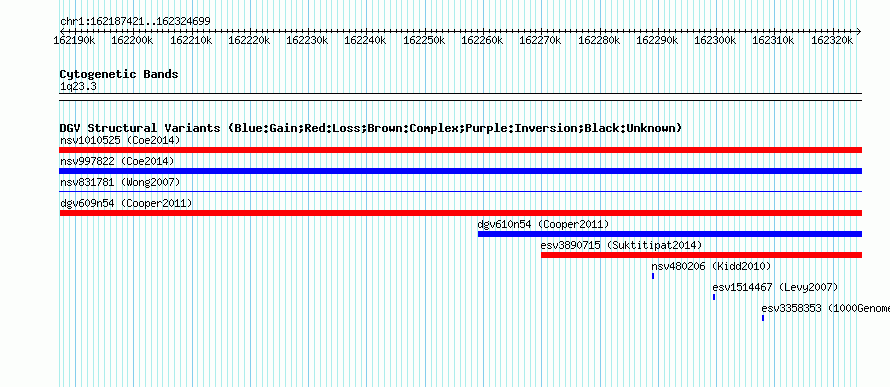Click the 162290k ruler tick label
Screen dimensions: 890x387
tap(657, 40)
